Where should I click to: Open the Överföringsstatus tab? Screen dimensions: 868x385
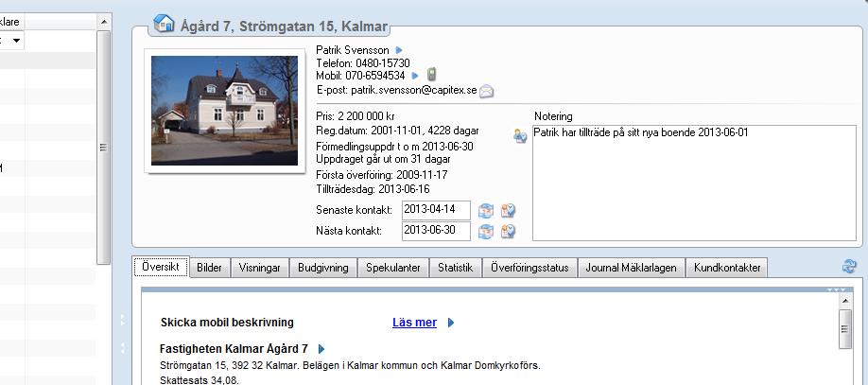point(529,268)
